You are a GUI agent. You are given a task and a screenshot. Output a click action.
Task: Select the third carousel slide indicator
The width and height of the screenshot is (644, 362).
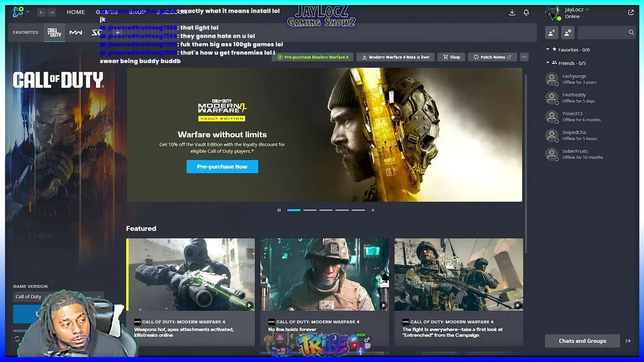click(x=326, y=210)
